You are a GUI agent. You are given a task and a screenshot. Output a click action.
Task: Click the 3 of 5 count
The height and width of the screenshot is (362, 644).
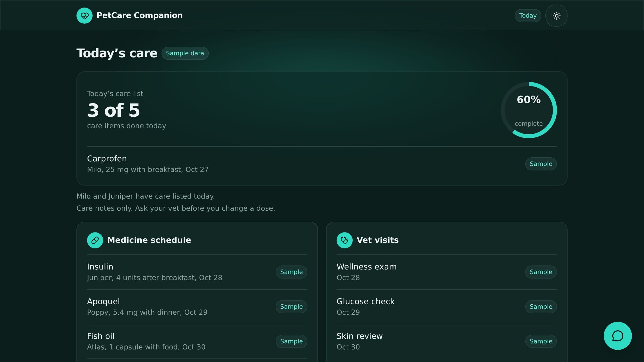point(113,110)
